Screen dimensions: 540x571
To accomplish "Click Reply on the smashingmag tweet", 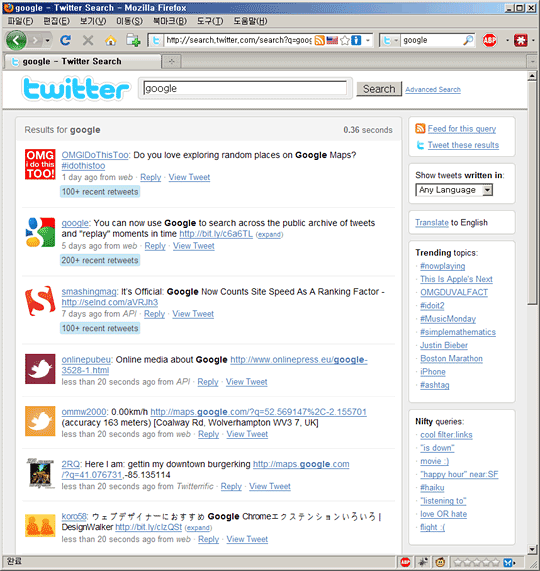I will 154,314.
